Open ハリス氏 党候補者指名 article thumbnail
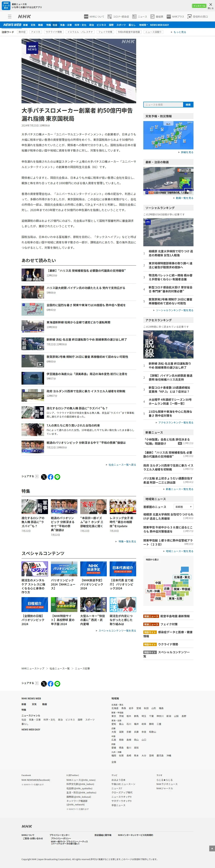The image size is (215, 868). tap(33, 275)
